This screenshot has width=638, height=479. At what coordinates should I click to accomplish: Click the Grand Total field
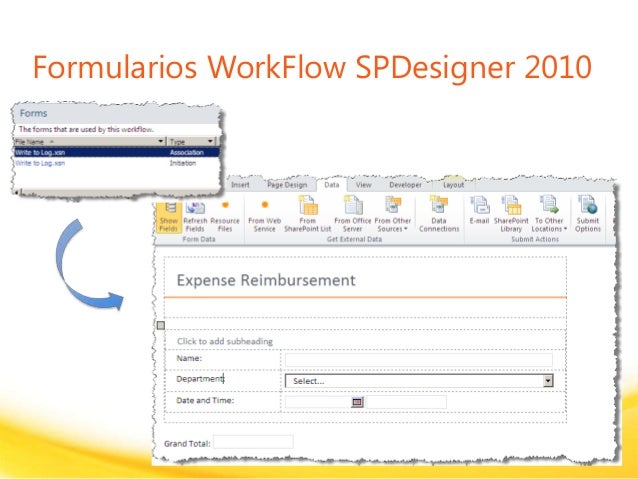253,442
